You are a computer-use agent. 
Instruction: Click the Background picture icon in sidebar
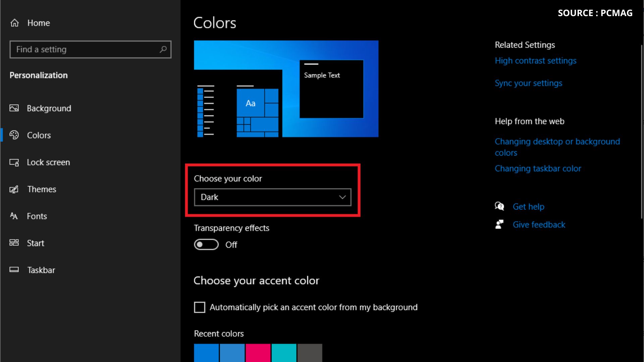point(14,108)
